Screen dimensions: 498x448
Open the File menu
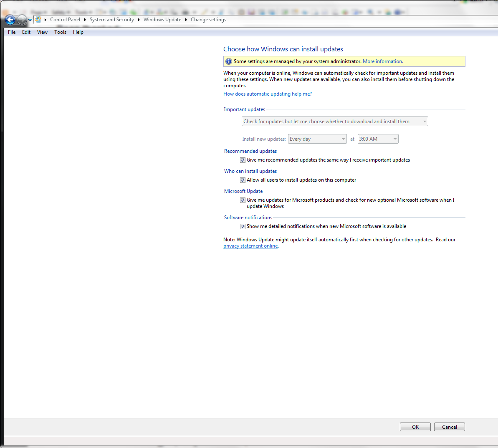(x=12, y=32)
